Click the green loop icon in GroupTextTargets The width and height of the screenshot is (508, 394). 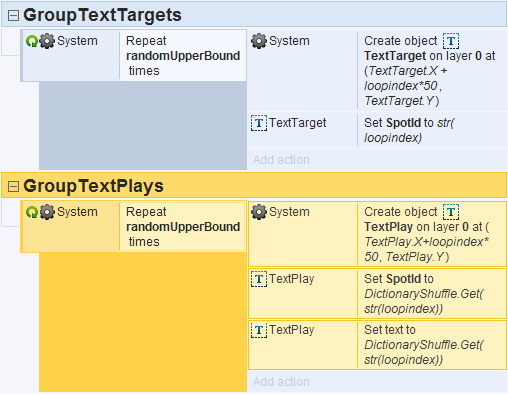32,41
